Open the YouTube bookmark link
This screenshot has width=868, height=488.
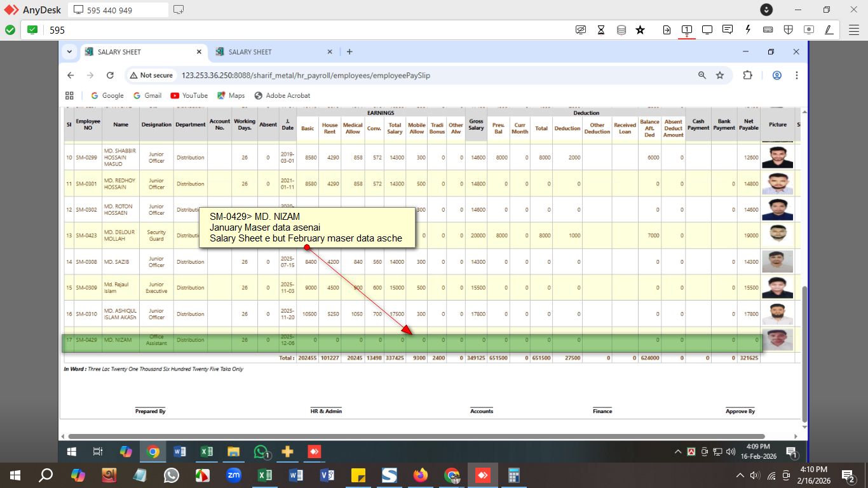click(189, 95)
